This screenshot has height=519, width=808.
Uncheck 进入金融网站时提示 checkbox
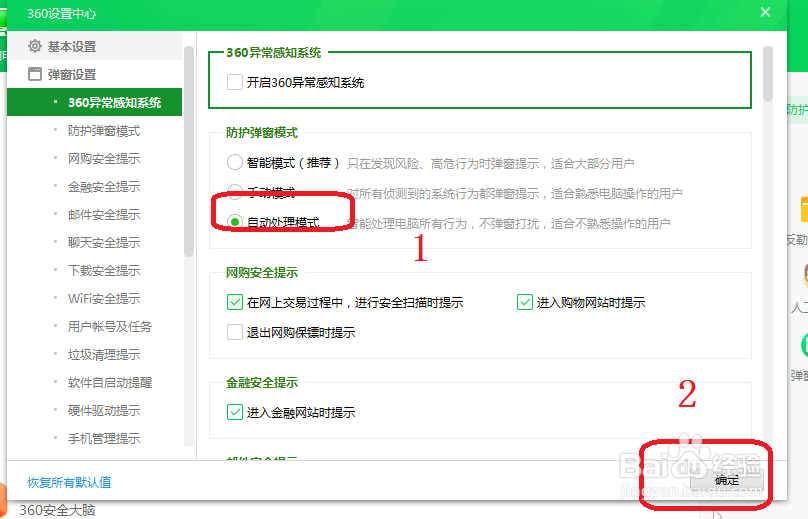coord(234,412)
